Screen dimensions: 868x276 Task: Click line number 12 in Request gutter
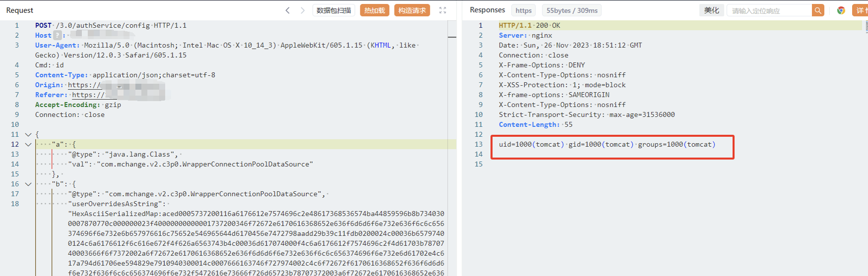[x=15, y=144]
